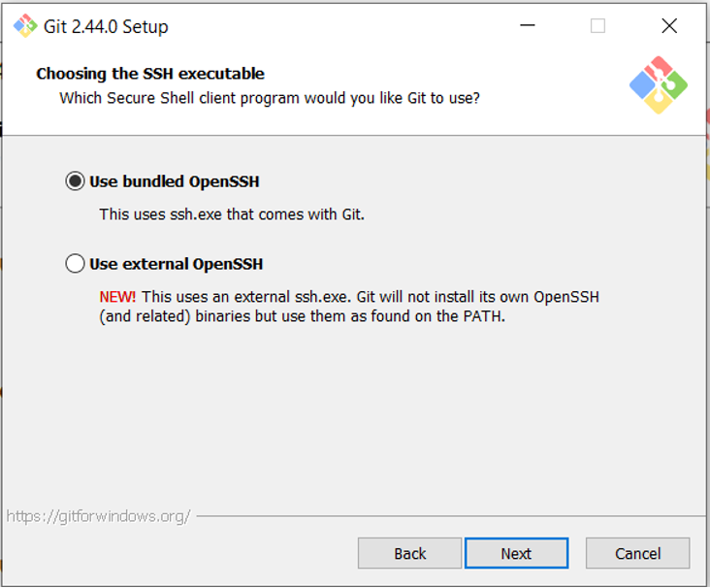Click the "Git 2.44.0 Setup" title text
The width and height of the screenshot is (710, 588).
106,26
